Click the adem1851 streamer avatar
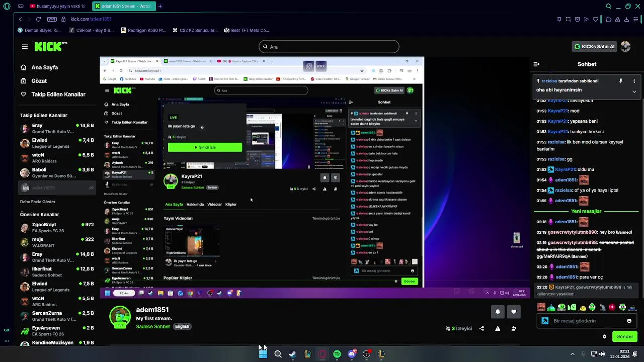This screenshot has width=644, height=362. click(120, 317)
